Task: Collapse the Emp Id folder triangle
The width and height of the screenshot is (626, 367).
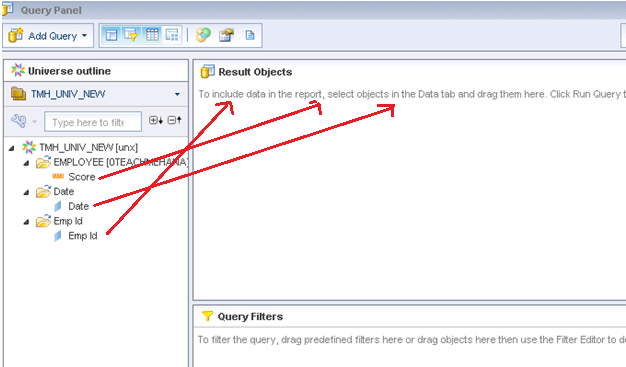Action: coord(26,222)
